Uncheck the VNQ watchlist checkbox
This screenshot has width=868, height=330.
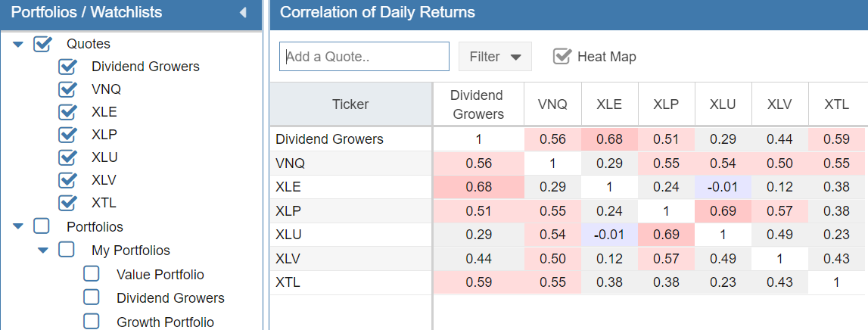68,89
